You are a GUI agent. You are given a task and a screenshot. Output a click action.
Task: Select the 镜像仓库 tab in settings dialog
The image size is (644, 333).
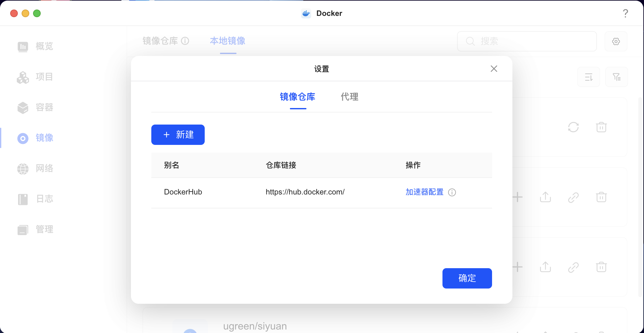click(x=298, y=97)
